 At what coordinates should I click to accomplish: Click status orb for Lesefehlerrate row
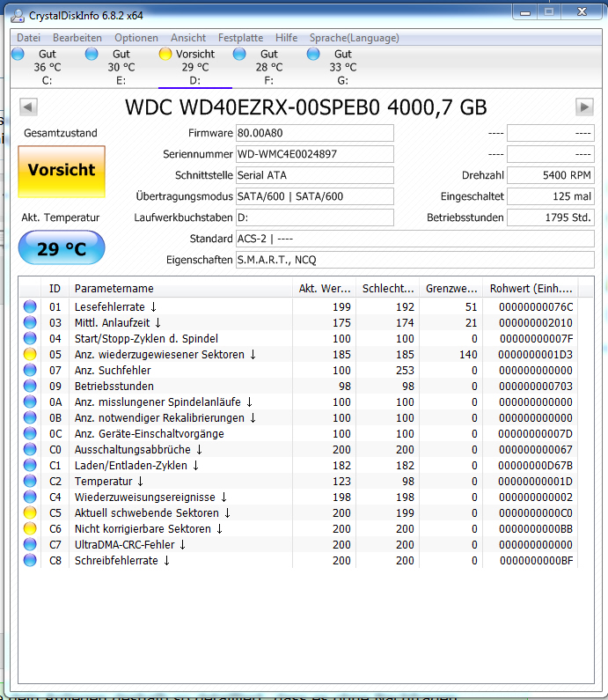pos(30,306)
